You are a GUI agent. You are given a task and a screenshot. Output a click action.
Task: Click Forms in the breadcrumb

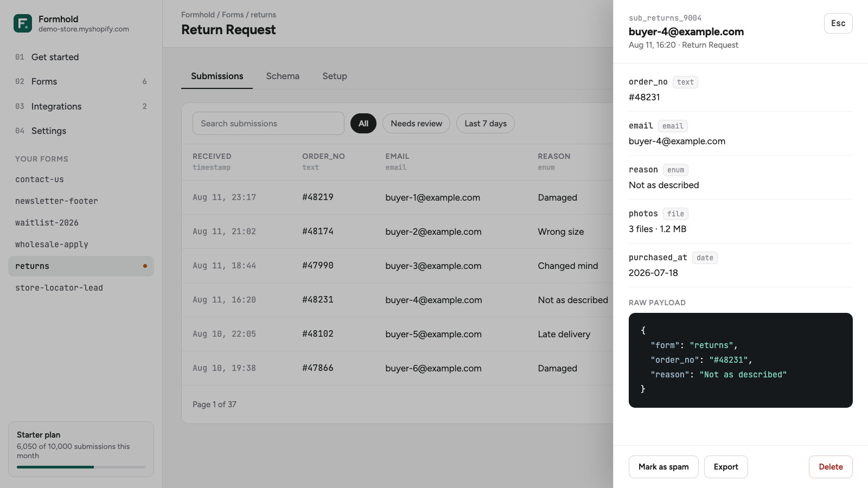[x=233, y=15]
